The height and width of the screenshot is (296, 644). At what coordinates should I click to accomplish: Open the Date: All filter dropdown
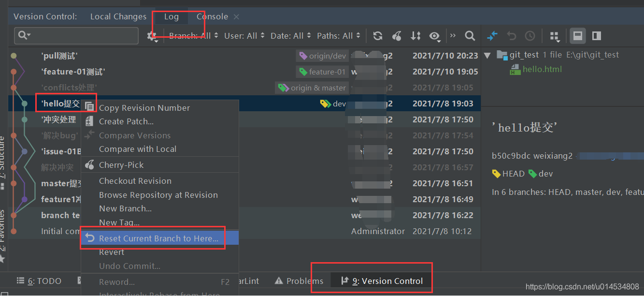point(291,36)
